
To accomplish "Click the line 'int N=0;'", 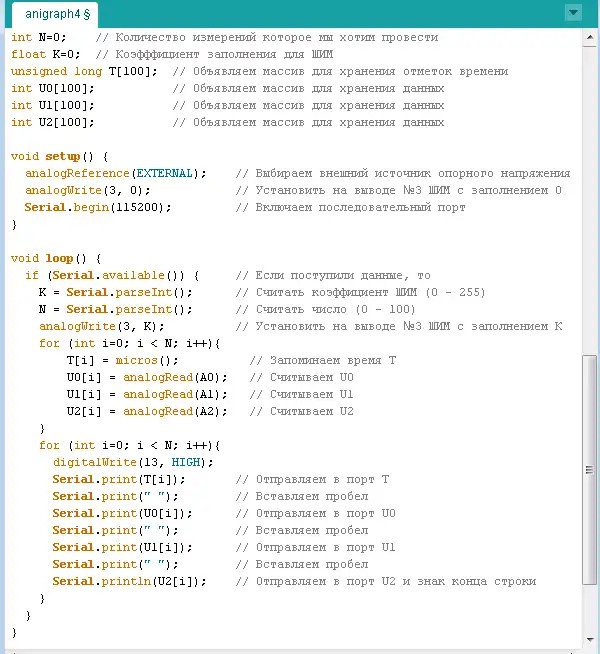I will click(38, 38).
